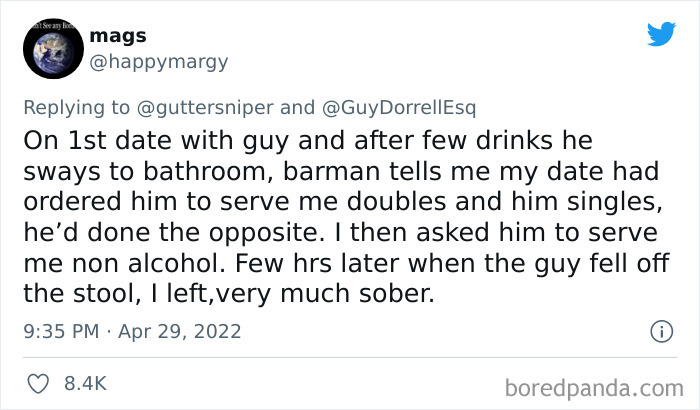Open the profile name "mags"

coord(118,36)
